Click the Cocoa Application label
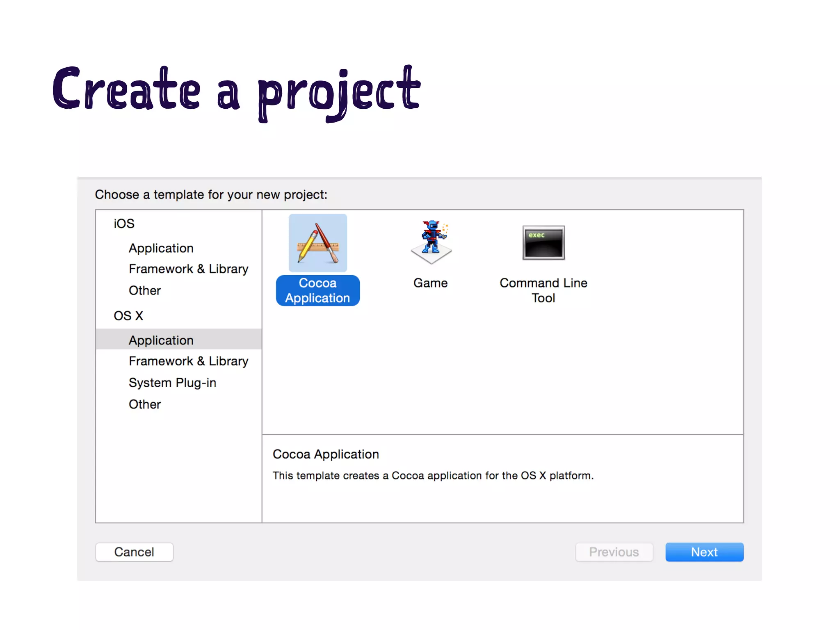This screenshot has height=630, width=840. coord(318,290)
